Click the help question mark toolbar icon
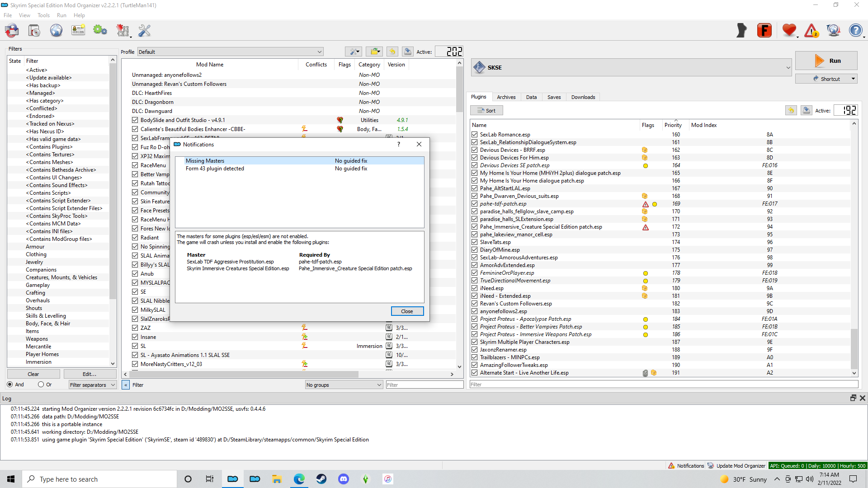Viewport: 868px width, 488px height. pyautogui.click(x=855, y=31)
